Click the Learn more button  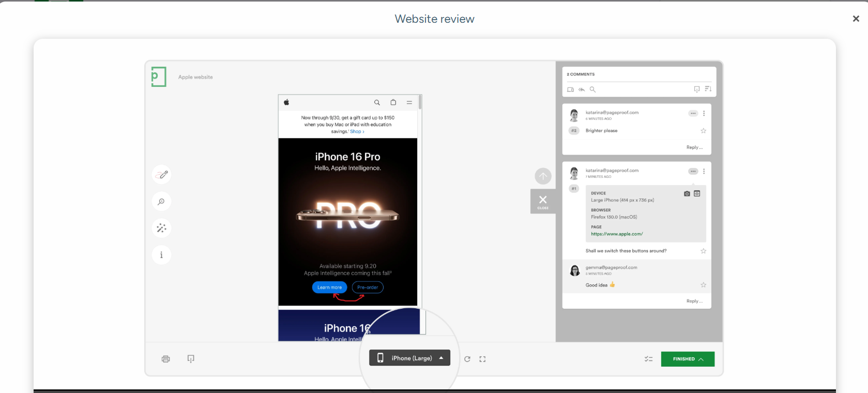pos(329,288)
